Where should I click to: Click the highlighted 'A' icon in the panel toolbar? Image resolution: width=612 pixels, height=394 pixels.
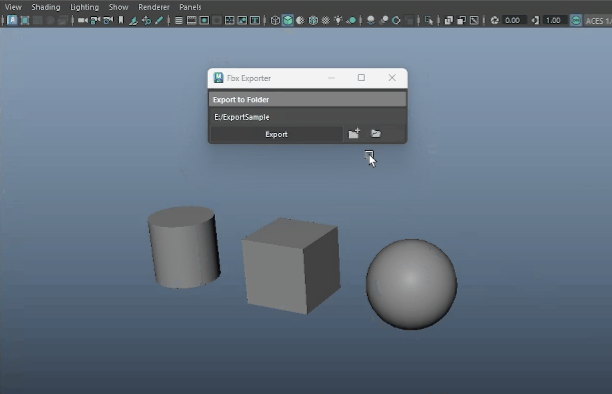(x=12, y=20)
